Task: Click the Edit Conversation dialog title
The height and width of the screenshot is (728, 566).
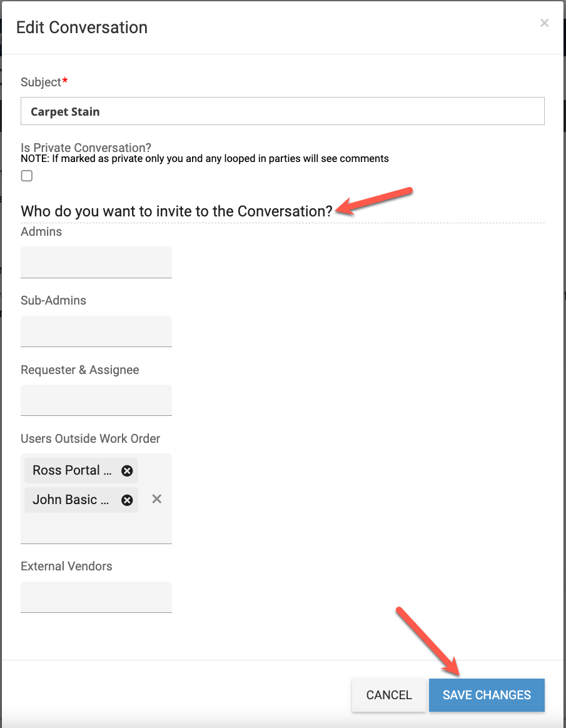Action: [82, 28]
